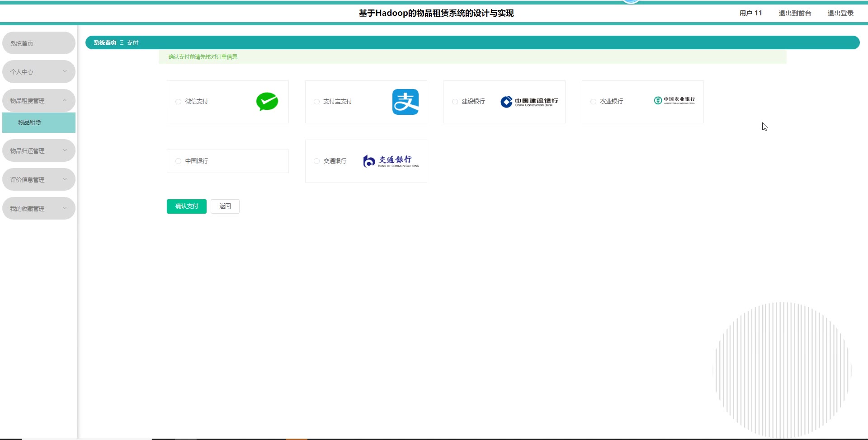Select the 微信支付 radio button
868x440 pixels.
(x=178, y=102)
